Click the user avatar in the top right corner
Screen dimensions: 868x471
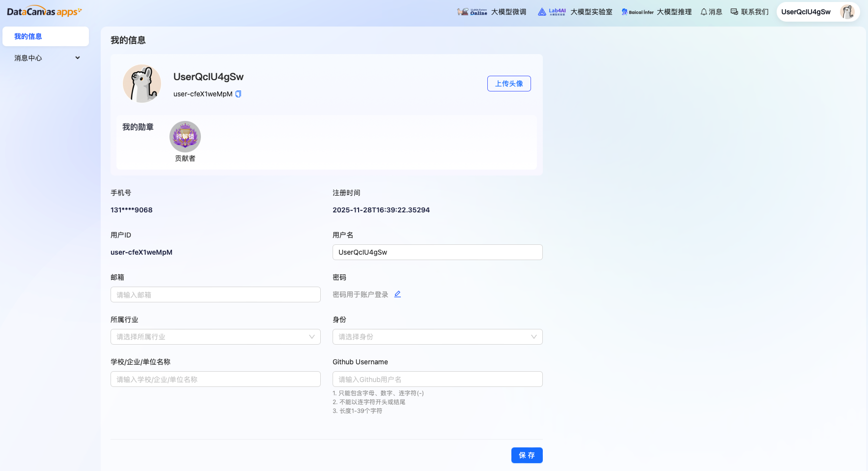(847, 11)
